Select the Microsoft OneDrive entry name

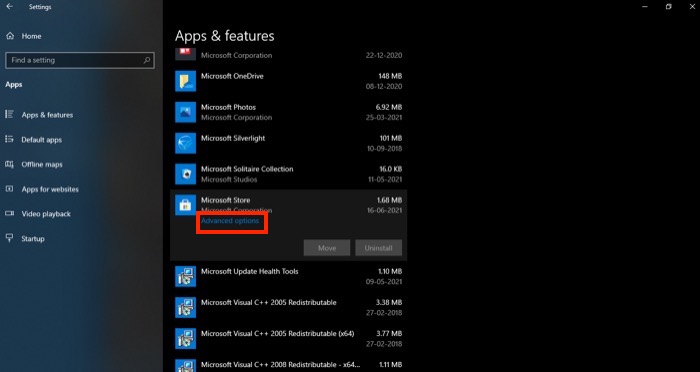[232, 76]
